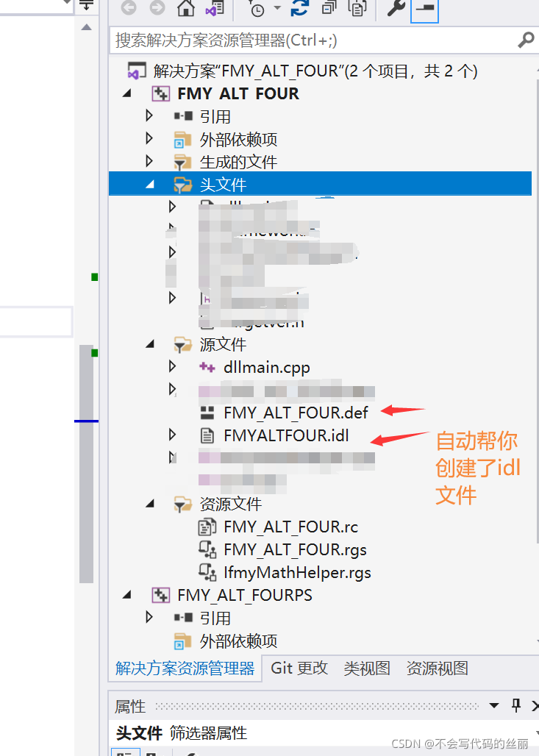539x756 pixels.
Task: Click the solution icon beside 解决方案
Action: point(137,71)
